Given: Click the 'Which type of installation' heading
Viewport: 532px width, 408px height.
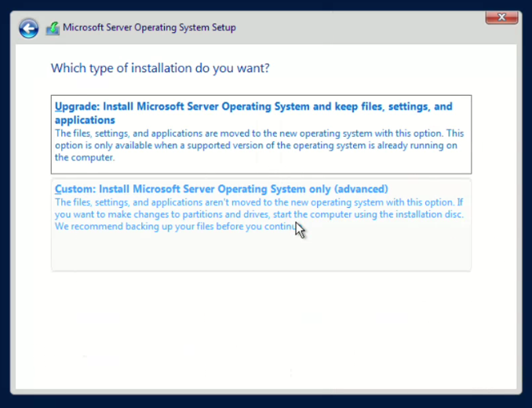Looking at the screenshot, I should (160, 68).
